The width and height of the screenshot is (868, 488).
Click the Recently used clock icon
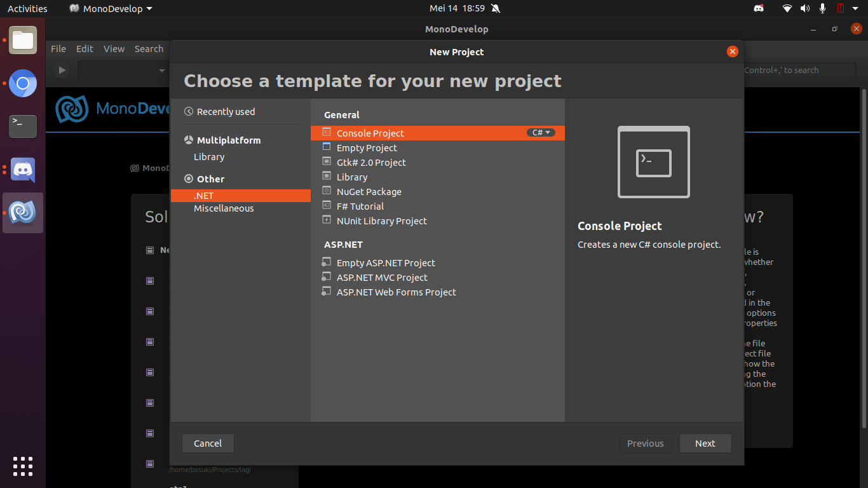point(189,111)
